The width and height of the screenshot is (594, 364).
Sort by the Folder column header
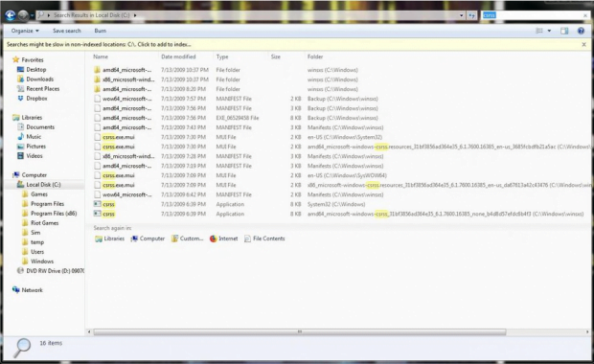[315, 57]
